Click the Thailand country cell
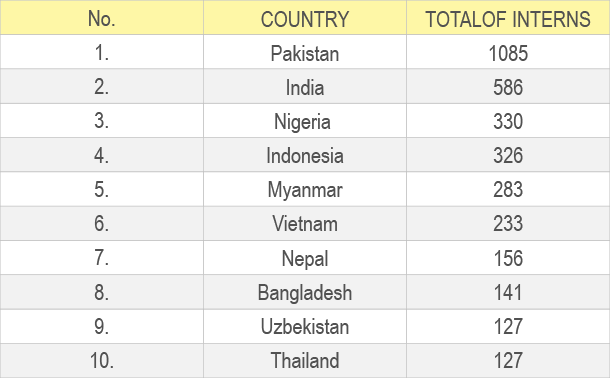 click(305, 360)
